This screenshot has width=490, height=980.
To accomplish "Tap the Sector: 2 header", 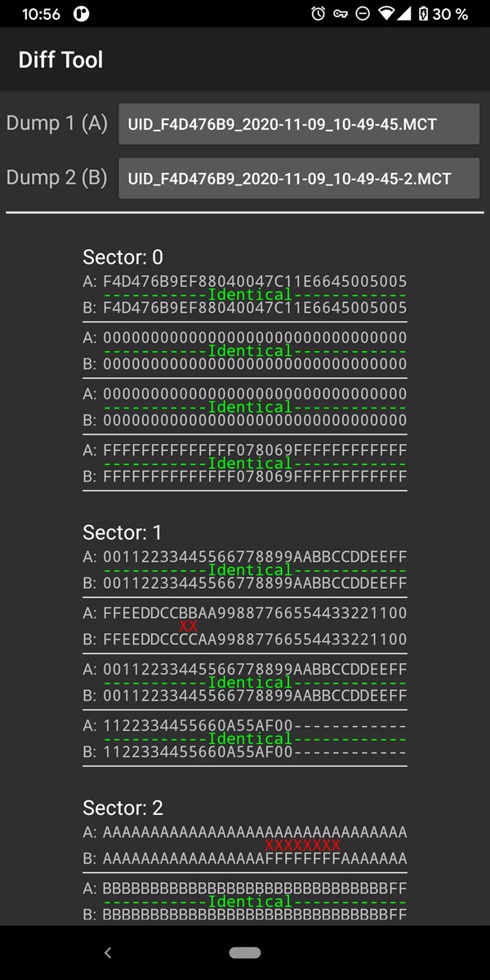I will [122, 808].
